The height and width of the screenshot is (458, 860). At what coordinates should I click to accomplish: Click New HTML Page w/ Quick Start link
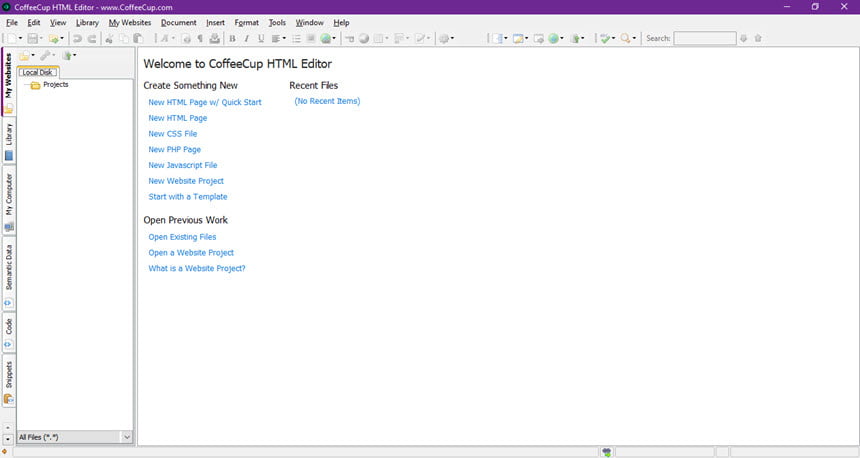tap(205, 103)
